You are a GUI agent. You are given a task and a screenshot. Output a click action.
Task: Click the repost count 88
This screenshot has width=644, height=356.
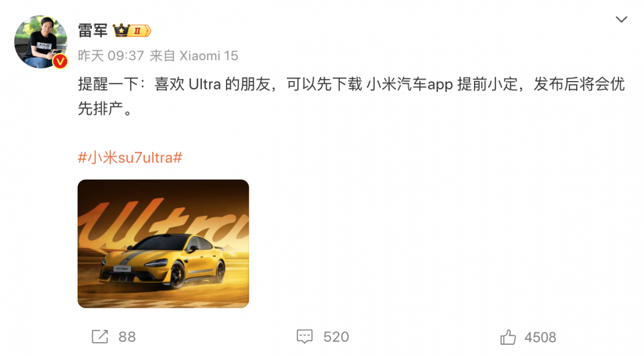point(127,337)
